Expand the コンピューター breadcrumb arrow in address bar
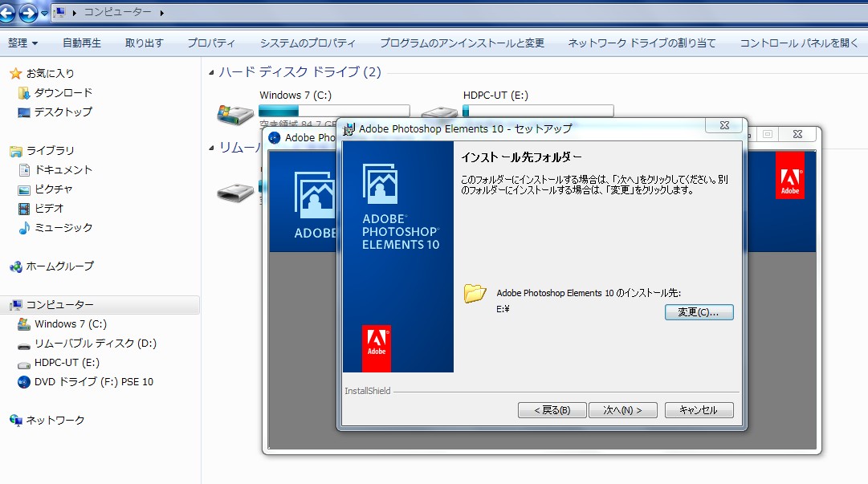Screen dimensions: 868x484 pyautogui.click(x=161, y=13)
